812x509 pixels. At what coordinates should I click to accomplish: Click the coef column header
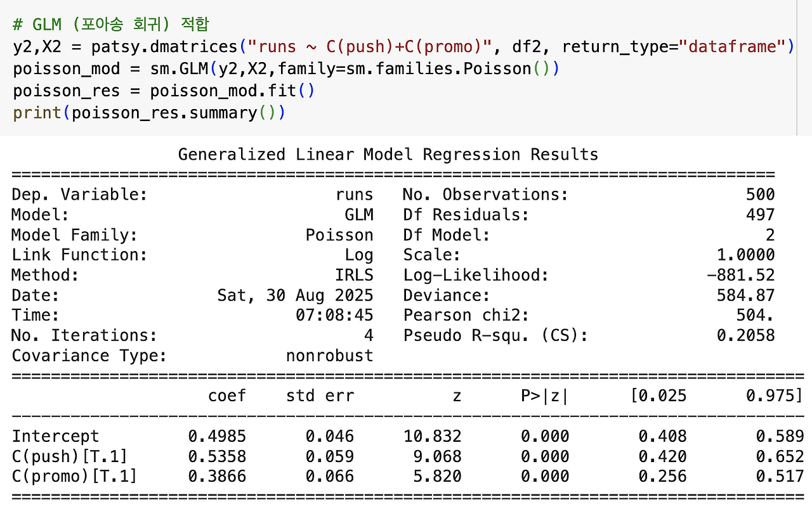pyautogui.click(x=227, y=396)
